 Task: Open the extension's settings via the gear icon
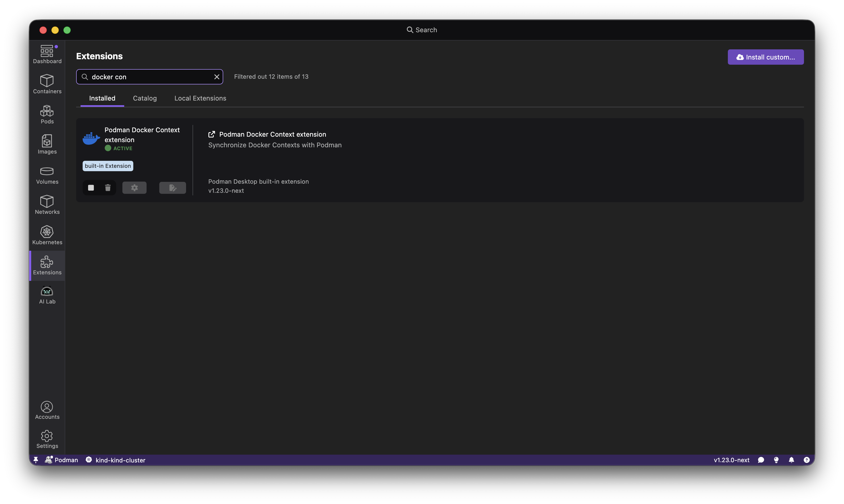134,188
